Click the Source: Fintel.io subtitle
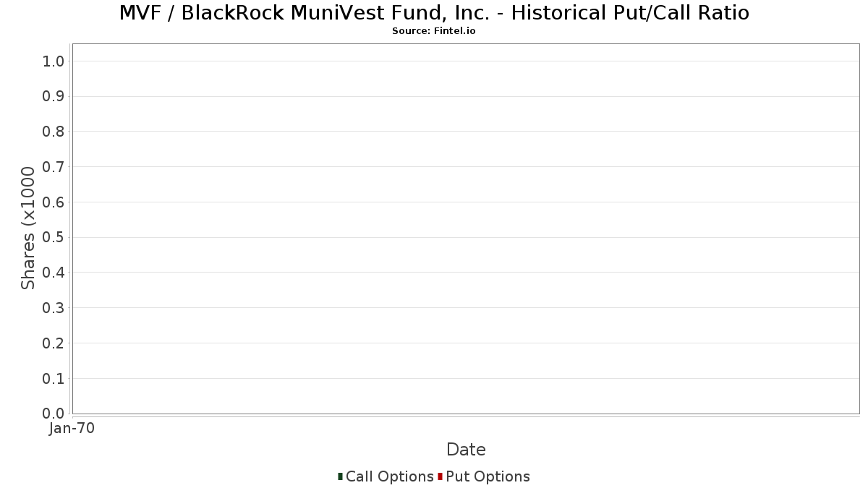This screenshot has height=488, width=868. pos(434,31)
